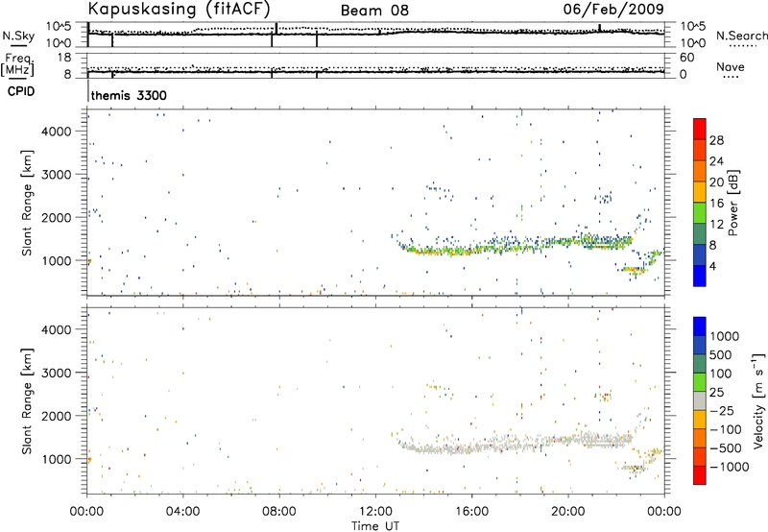768x532 pixels.
Task: Pick the dark blue top velocity swatch
Action: tap(700, 326)
